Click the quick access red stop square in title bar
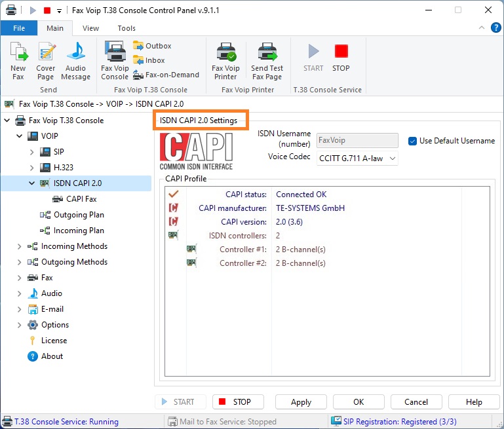Viewport: 504px width, 429px height. [47, 10]
